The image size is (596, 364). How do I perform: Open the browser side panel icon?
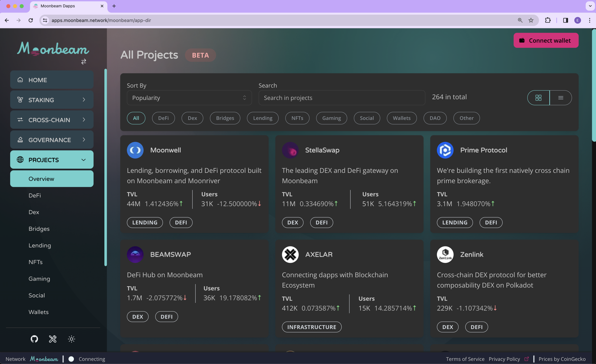click(x=565, y=20)
